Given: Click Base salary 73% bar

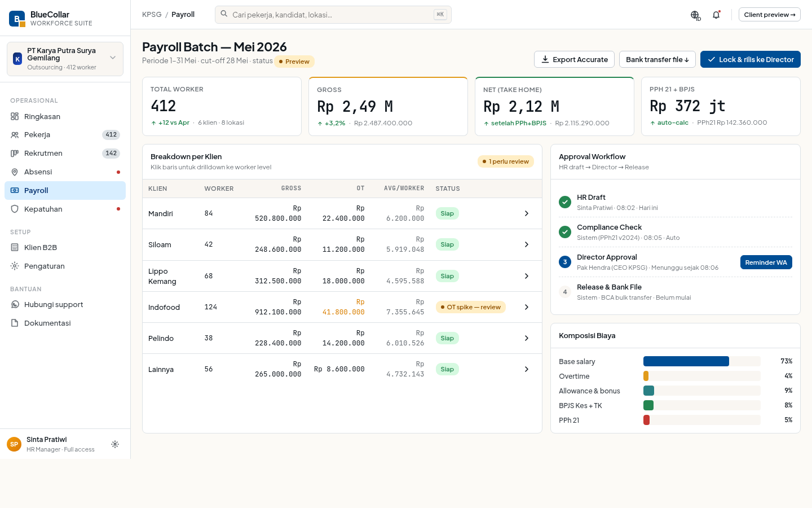Looking at the screenshot, I should point(686,361).
